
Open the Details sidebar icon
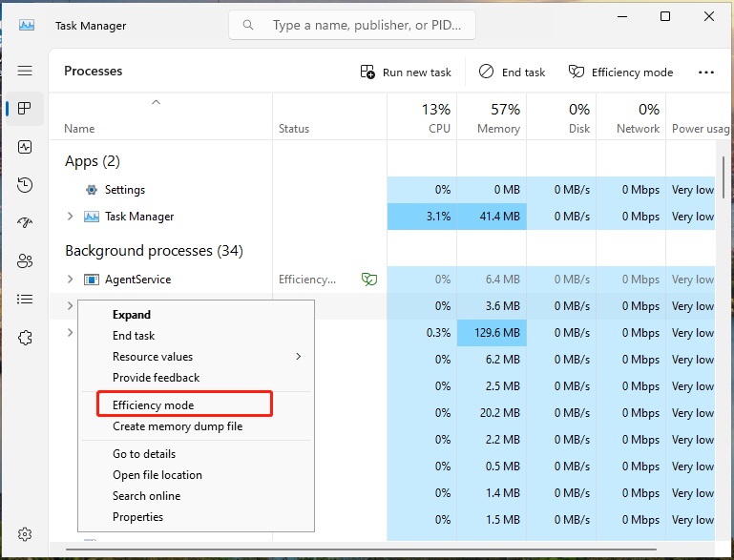pos(25,299)
